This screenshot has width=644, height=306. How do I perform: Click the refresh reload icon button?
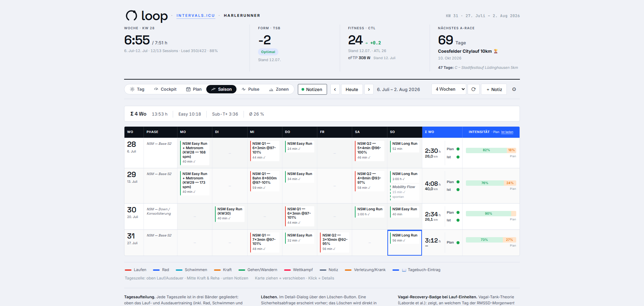click(x=473, y=89)
